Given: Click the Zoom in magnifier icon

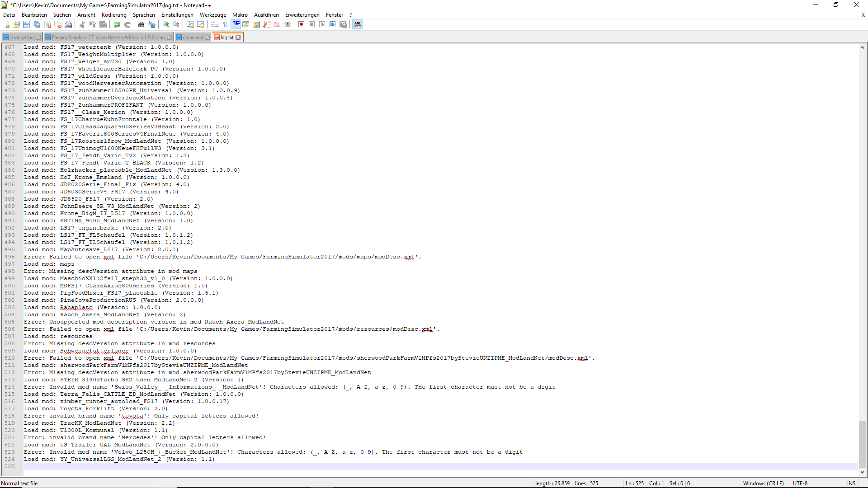Looking at the screenshot, I should (166, 24).
